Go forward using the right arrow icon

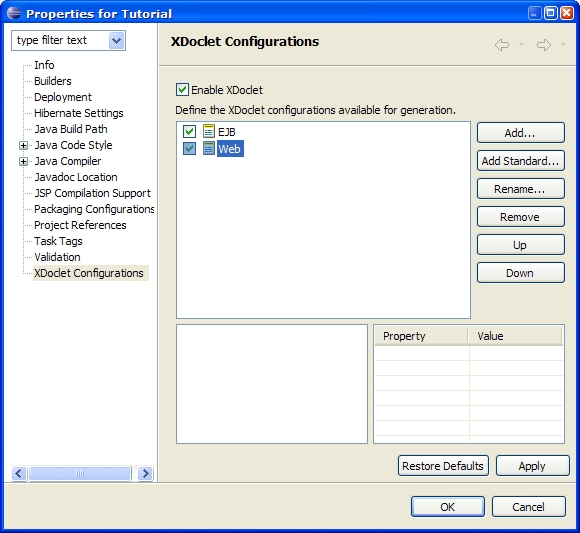point(544,45)
